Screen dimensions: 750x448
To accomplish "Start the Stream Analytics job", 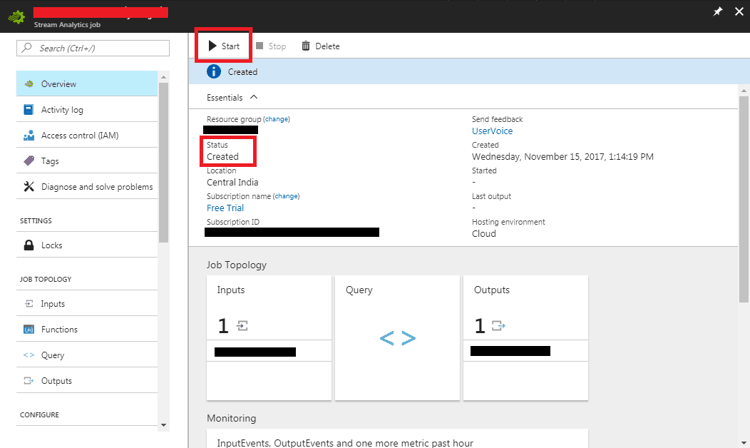I will point(224,46).
